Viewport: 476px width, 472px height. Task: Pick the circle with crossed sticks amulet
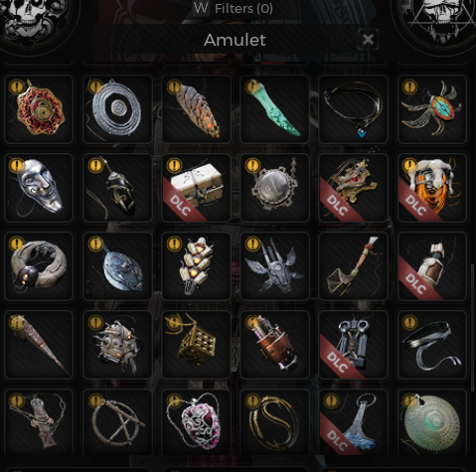coord(117,422)
